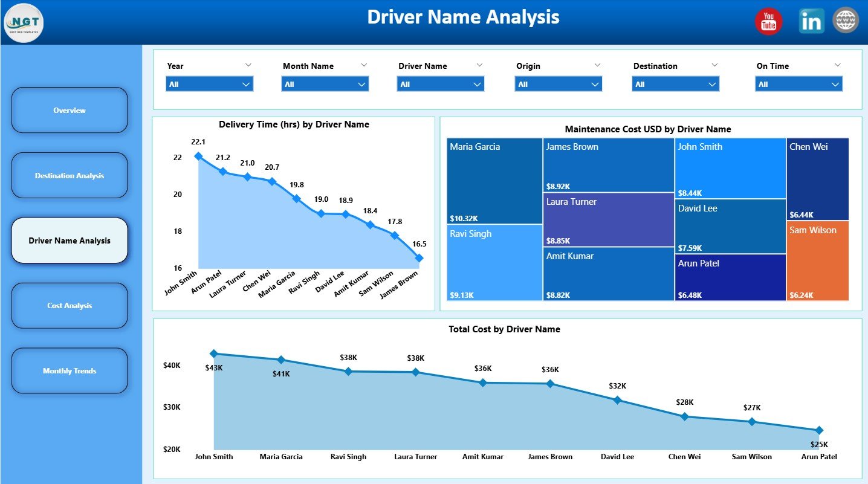
Task: Open the YouTube channel icon
Action: (x=768, y=21)
